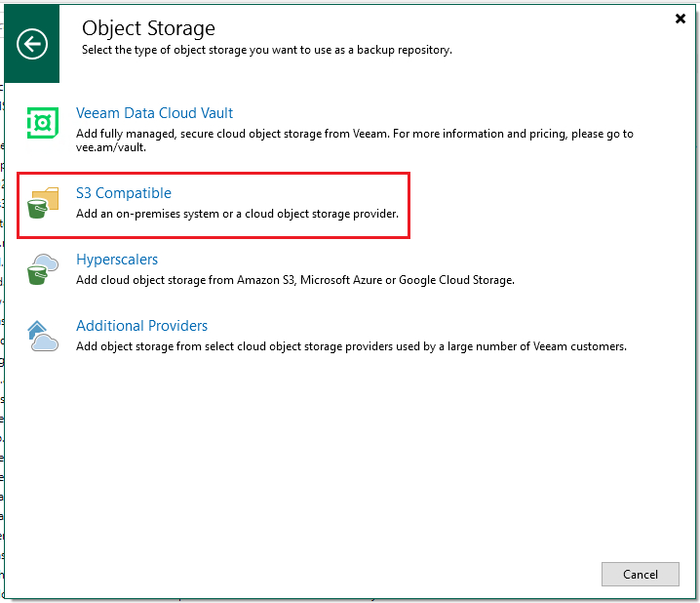The image size is (700, 603).
Task: Click 'Add an on-premises system' description
Action: [x=237, y=214]
